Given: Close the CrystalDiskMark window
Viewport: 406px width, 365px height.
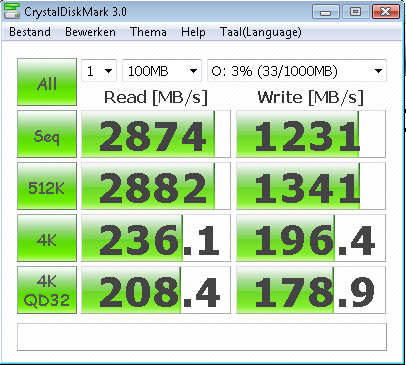Looking at the screenshot, I should [x=386, y=12].
